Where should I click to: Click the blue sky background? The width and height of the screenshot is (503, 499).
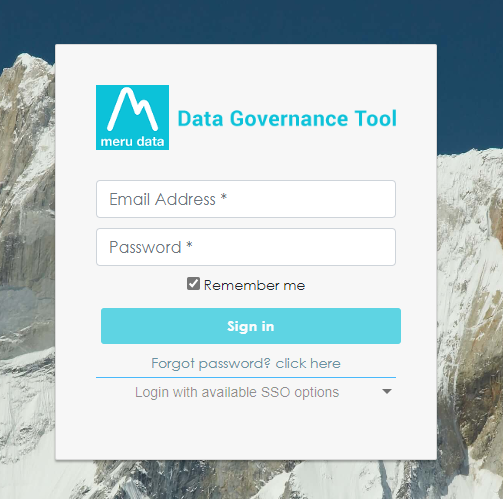click(250, 20)
